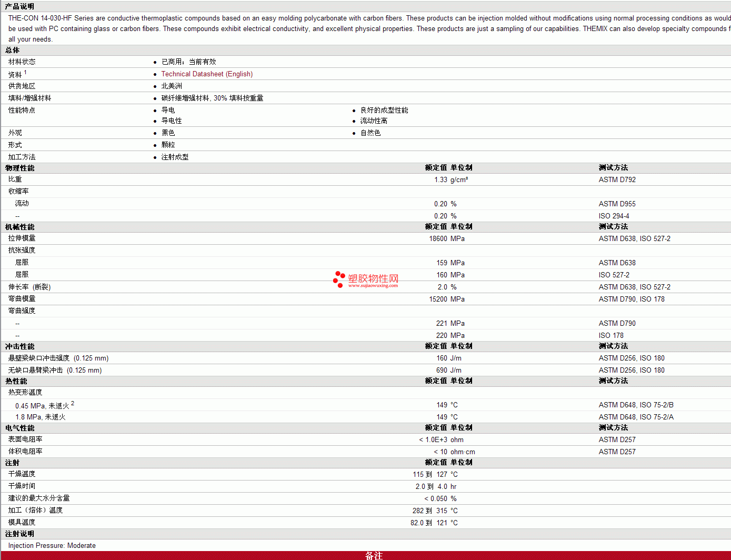
Task: Click the 已商用: 当前有效 status value
Action: tap(189, 62)
